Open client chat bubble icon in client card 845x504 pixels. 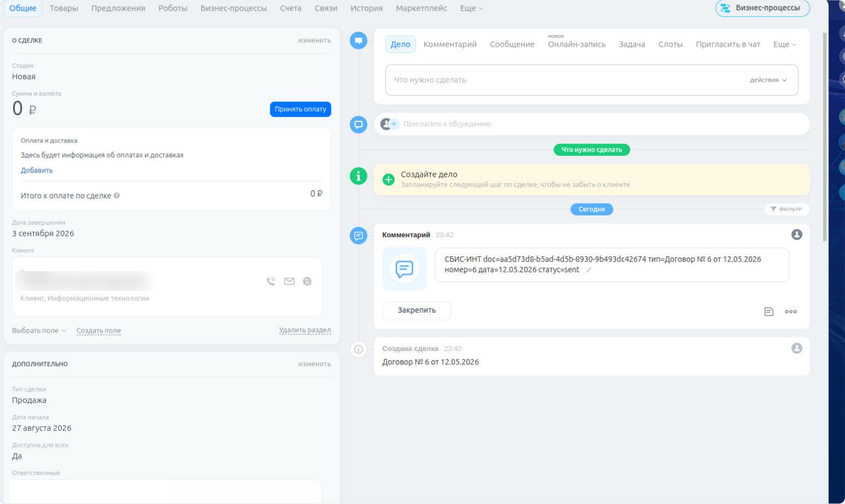[307, 281]
